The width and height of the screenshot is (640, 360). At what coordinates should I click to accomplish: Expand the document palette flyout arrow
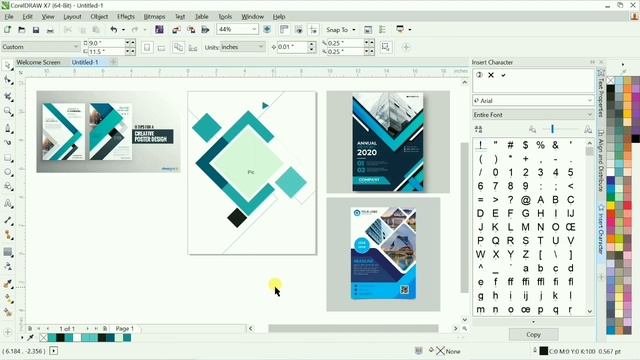click(22, 338)
